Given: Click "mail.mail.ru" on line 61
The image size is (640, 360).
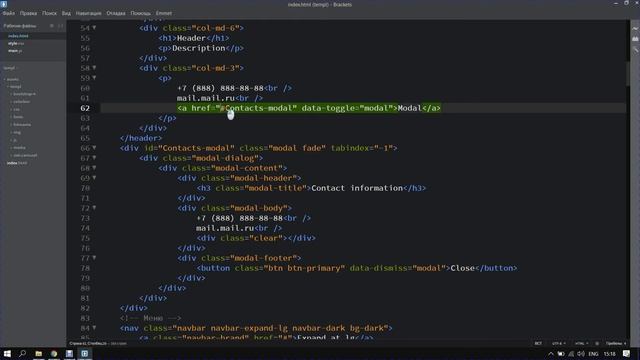Looking at the screenshot, I should click(x=206, y=98).
